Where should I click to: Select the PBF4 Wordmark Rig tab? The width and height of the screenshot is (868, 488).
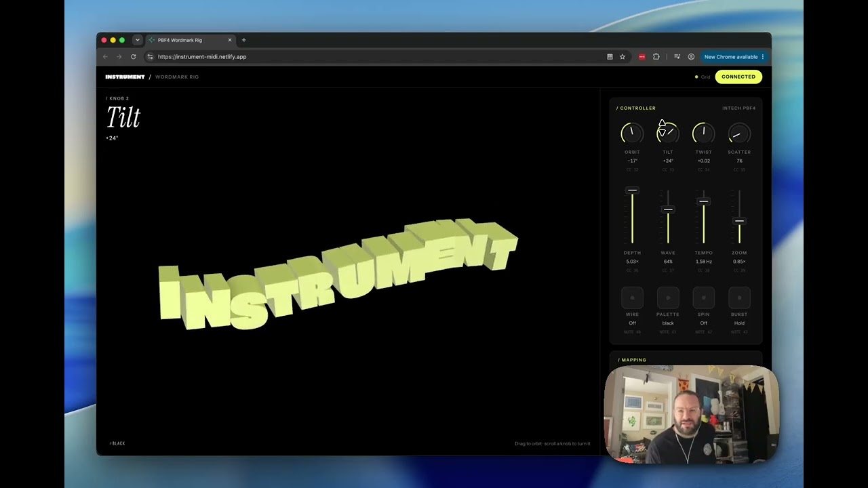[x=190, y=40]
